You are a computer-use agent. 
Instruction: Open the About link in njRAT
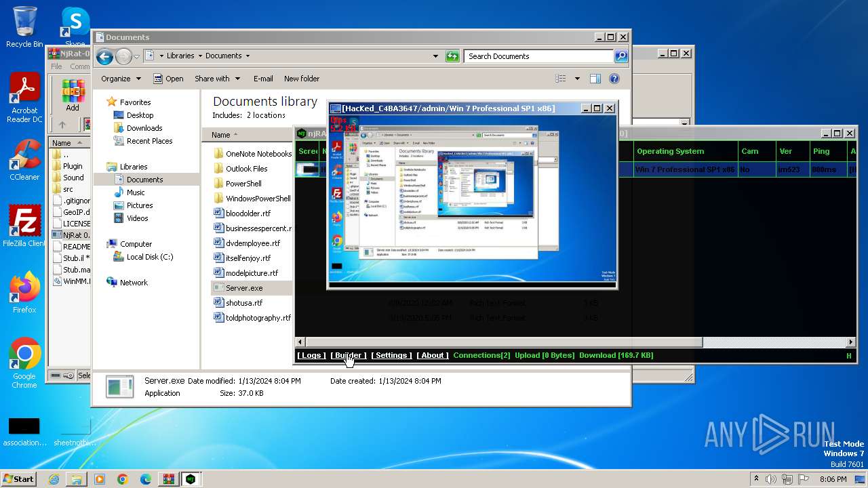click(x=433, y=355)
